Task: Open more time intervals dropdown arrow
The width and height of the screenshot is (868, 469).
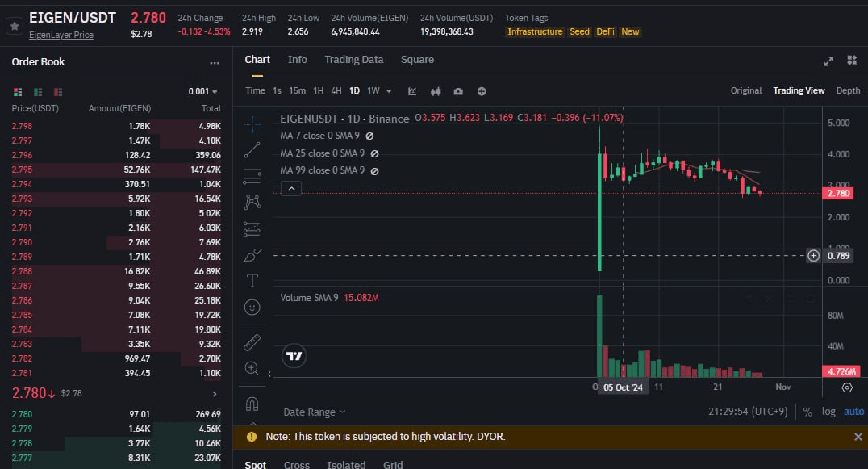Action: pos(389,91)
